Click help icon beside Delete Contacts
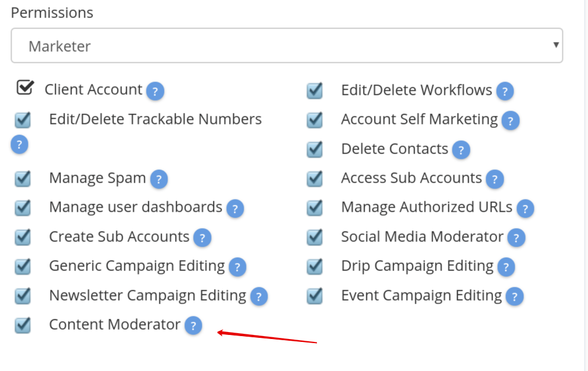Screen dimensions: 588x371 pyautogui.click(x=461, y=150)
